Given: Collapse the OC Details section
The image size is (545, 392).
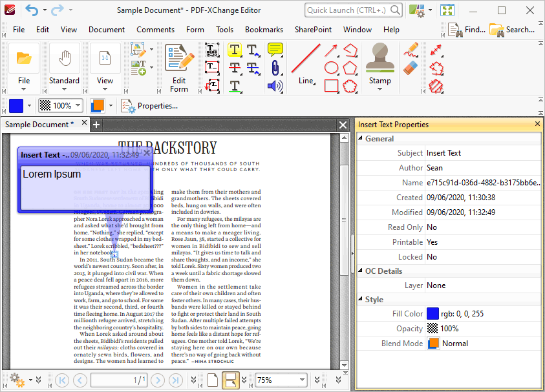Looking at the screenshot, I should pos(361,271).
